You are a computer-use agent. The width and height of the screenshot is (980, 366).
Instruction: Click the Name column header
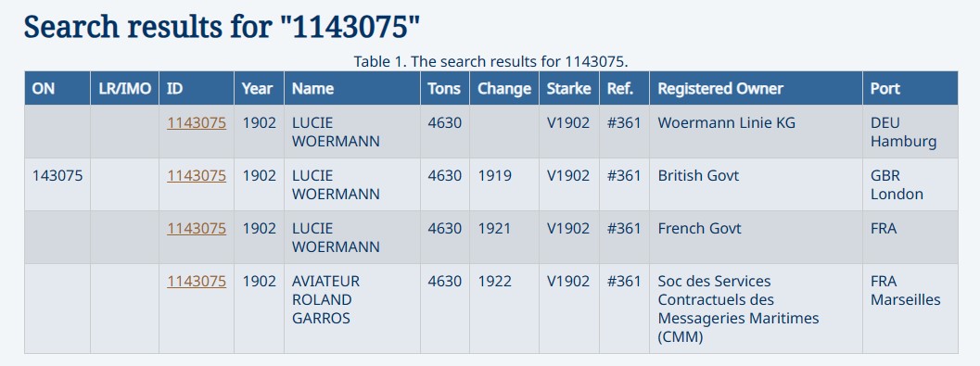(352, 88)
